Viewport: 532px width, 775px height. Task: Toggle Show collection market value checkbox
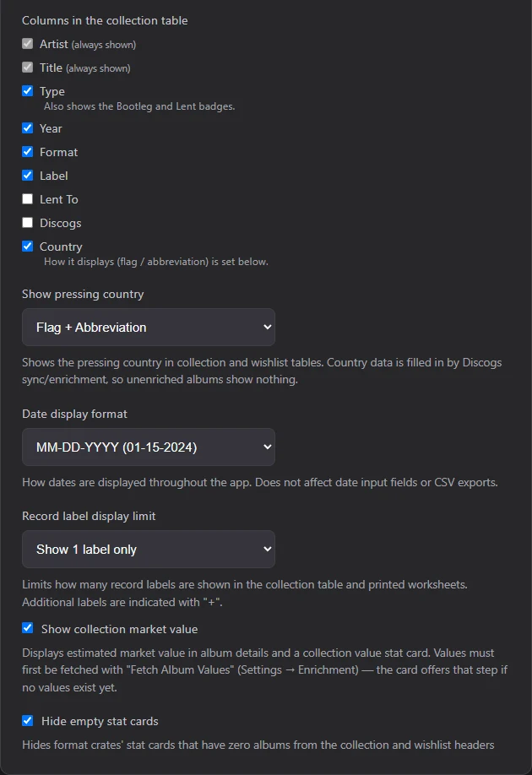28,628
